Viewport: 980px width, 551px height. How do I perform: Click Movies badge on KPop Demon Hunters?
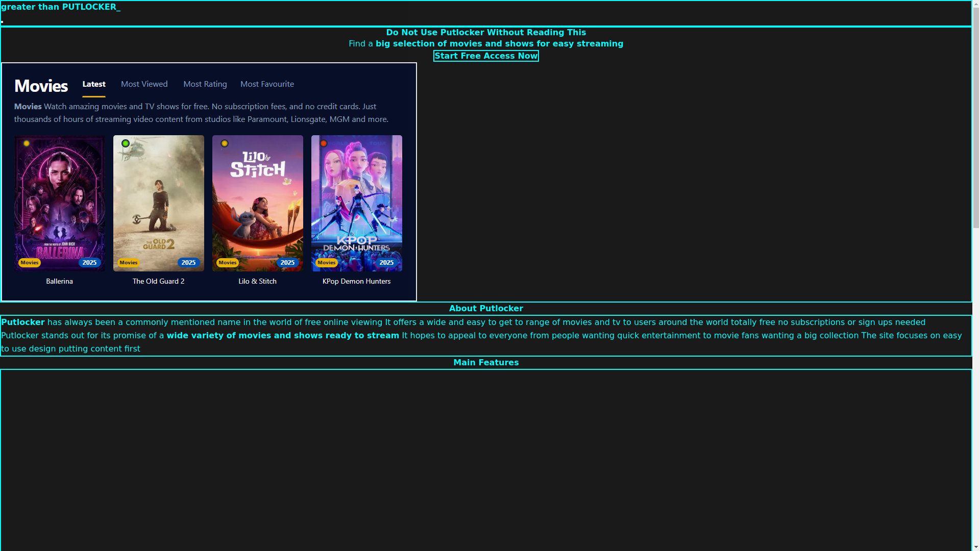(x=327, y=263)
